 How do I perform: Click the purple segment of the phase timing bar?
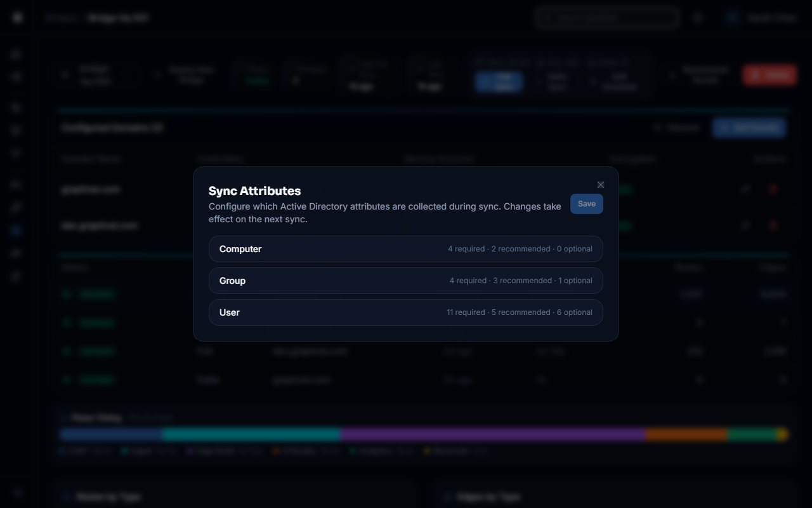coord(492,434)
